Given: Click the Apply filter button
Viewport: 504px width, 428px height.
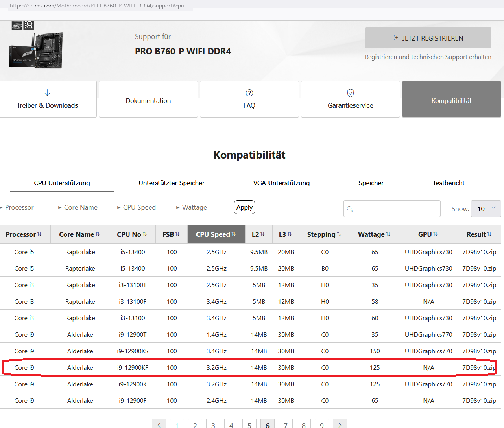Looking at the screenshot, I should 244,207.
